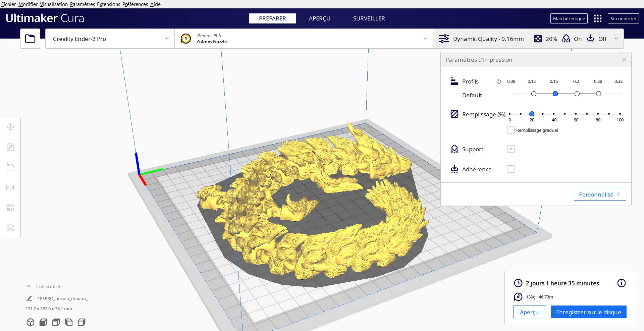
Task: Click the Remplissage hatch icon
Action: (x=454, y=114)
